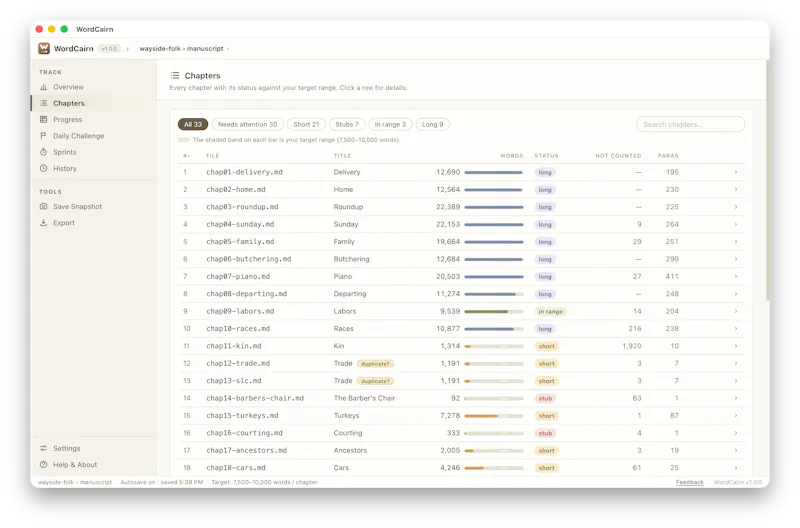The width and height of the screenshot is (800, 528).
Task: Click file name chap16-courting.md
Action: click(244, 433)
